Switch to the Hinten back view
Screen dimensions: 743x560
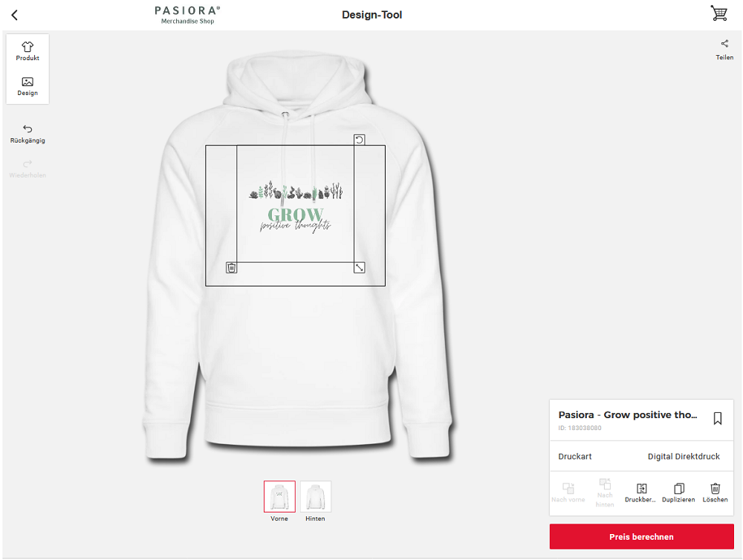pyautogui.click(x=315, y=502)
